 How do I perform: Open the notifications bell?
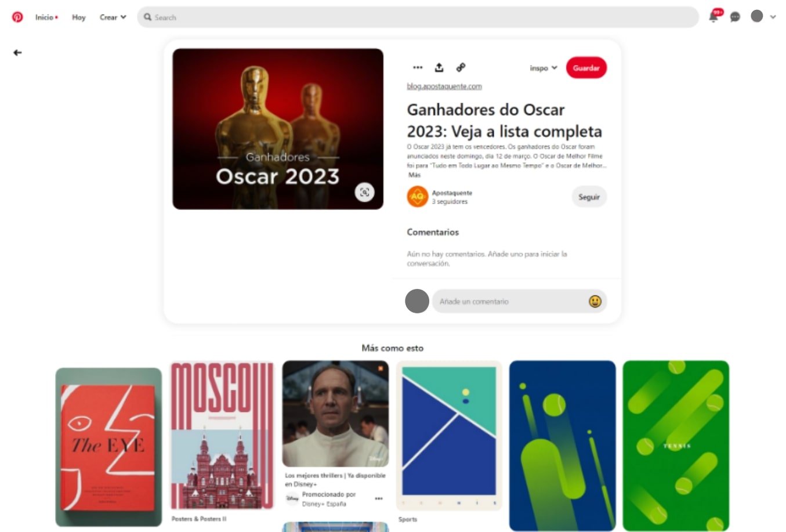pos(713,17)
